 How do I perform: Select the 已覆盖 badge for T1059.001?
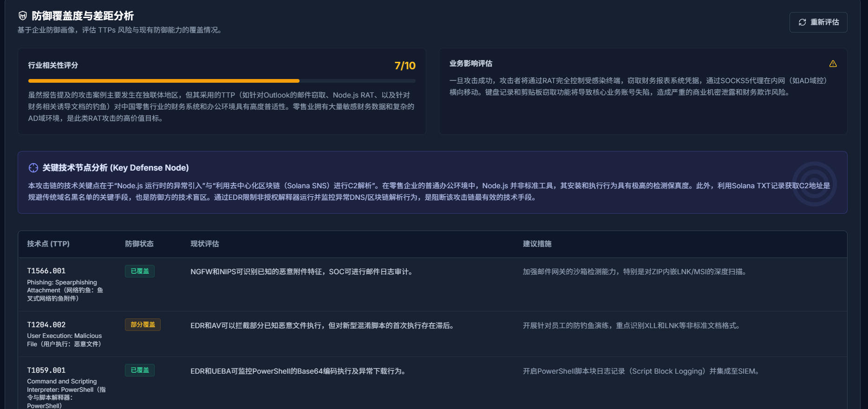pos(140,370)
